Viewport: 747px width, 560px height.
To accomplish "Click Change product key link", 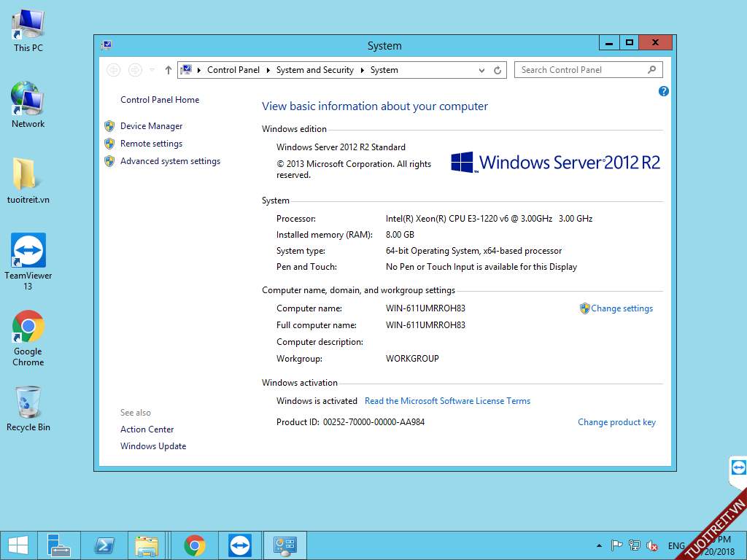I will (x=616, y=422).
